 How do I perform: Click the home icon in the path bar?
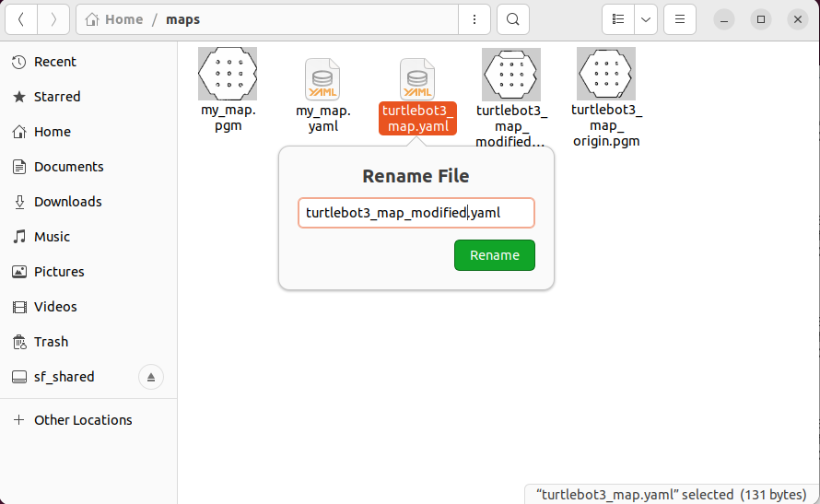coord(92,19)
